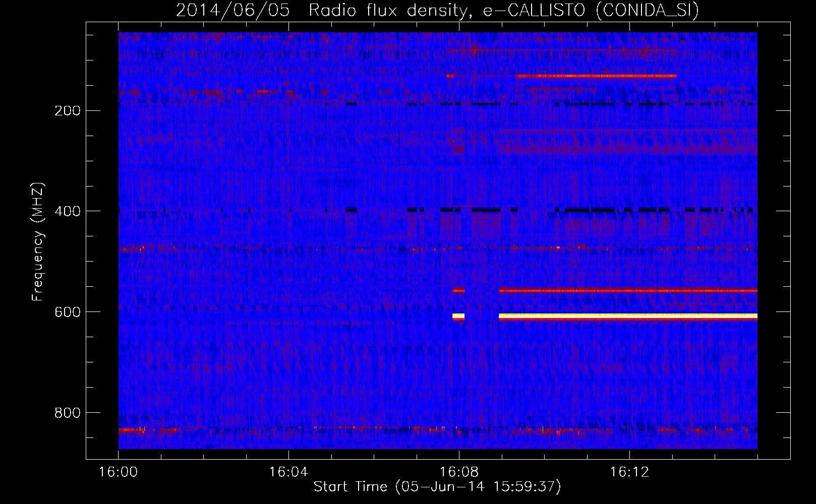Click the '400' frequency tick label

[x=68, y=212]
